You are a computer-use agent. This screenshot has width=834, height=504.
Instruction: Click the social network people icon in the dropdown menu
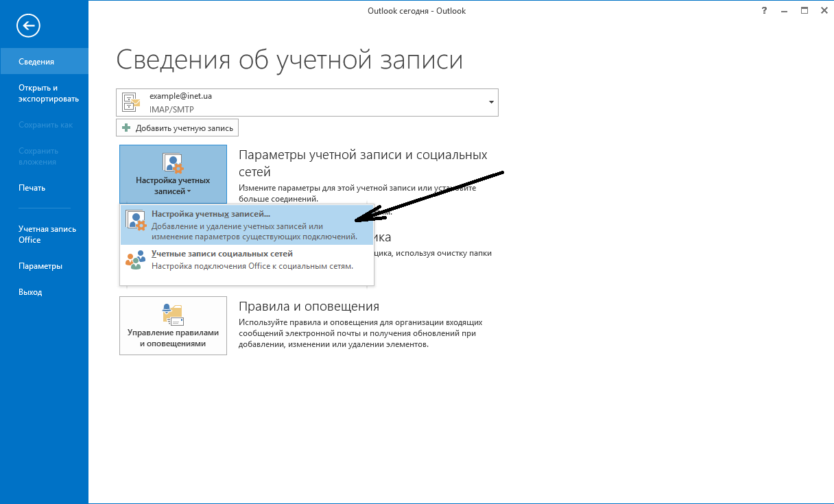pyautogui.click(x=136, y=260)
